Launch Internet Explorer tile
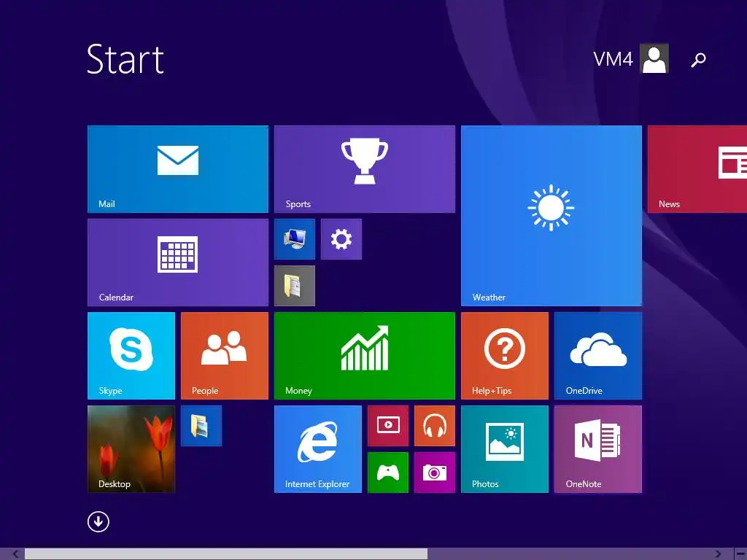The width and height of the screenshot is (747, 560). pyautogui.click(x=318, y=449)
